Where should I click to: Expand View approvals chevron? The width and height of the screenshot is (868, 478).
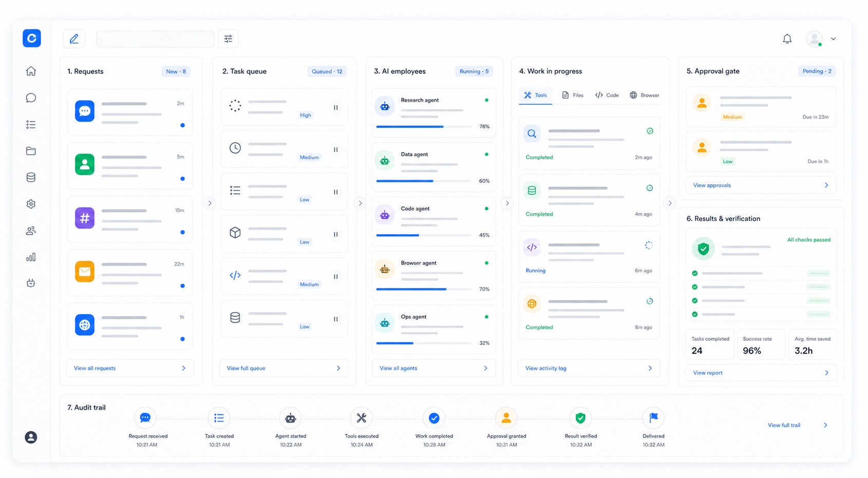point(826,185)
